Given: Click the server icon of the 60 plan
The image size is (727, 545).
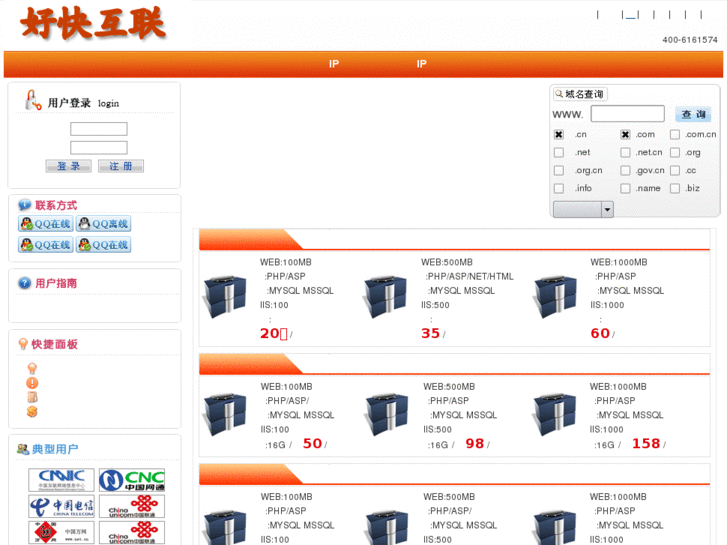Looking at the screenshot, I should 555,296.
